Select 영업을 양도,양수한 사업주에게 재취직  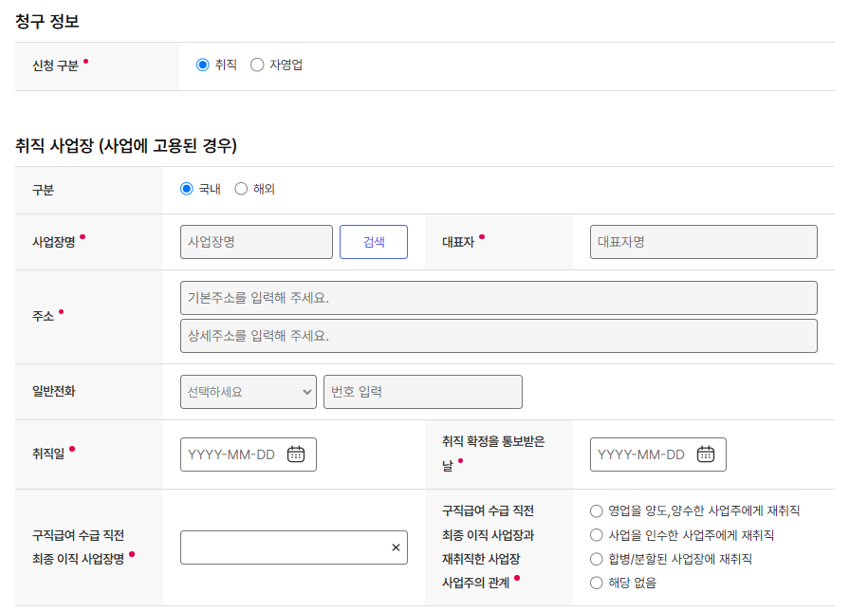596,510
